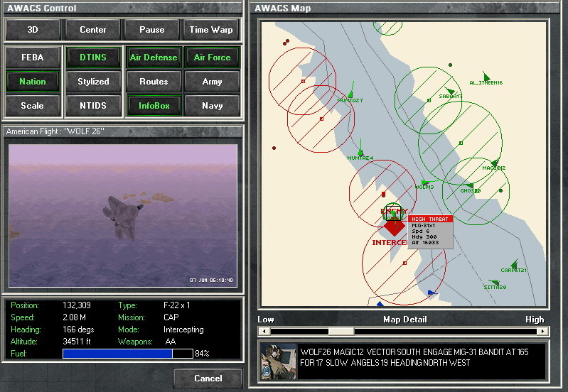
Task: Click the AL_ITNEEN16 flight icon
Action: tap(486, 76)
